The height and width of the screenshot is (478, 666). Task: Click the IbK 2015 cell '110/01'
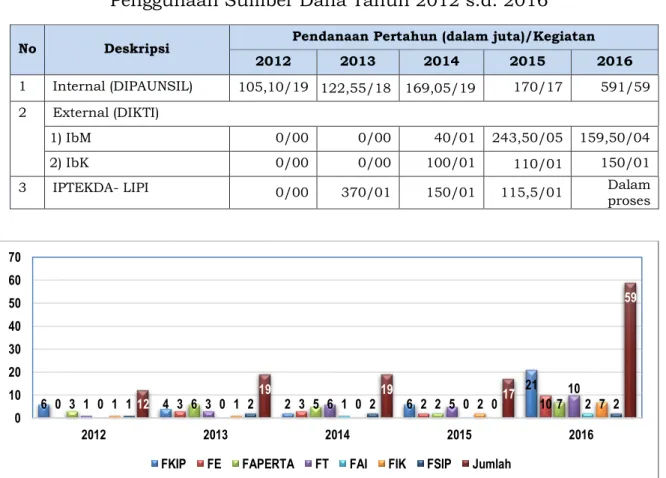(x=528, y=164)
